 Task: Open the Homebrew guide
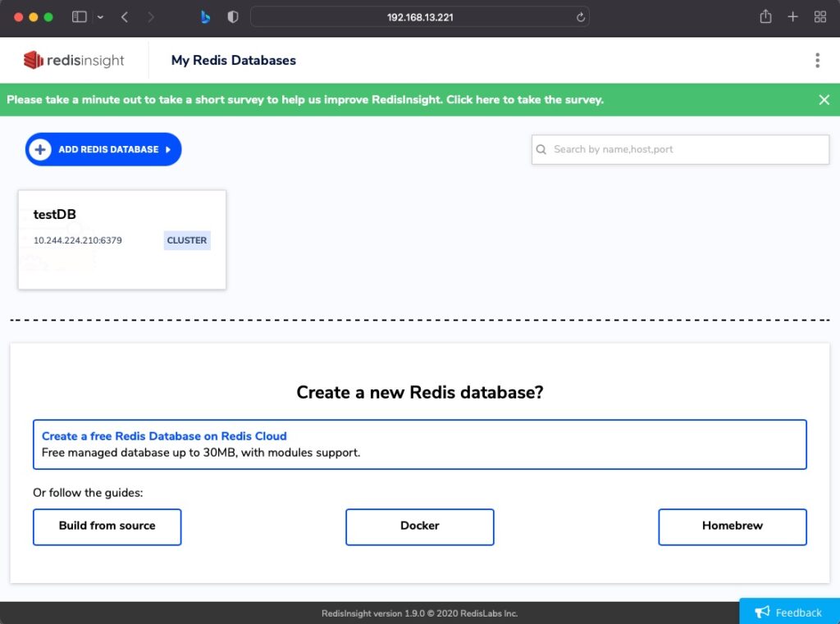coord(732,526)
